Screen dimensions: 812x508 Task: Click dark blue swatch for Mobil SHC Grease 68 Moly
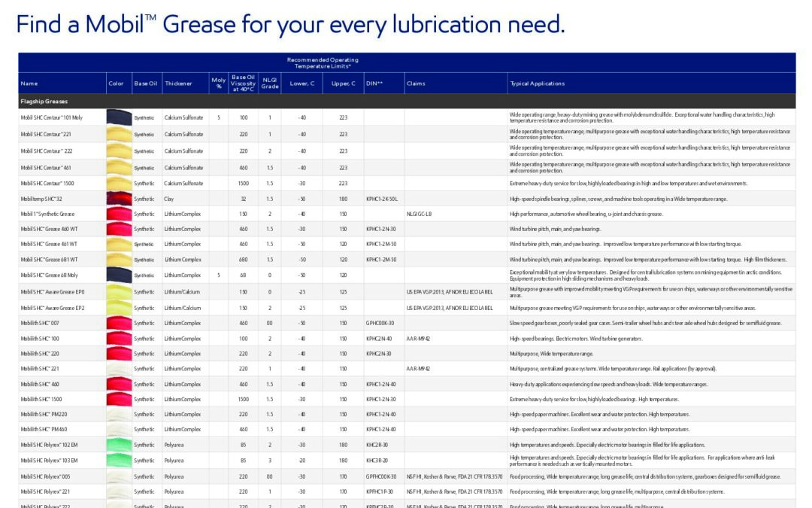[119, 275]
